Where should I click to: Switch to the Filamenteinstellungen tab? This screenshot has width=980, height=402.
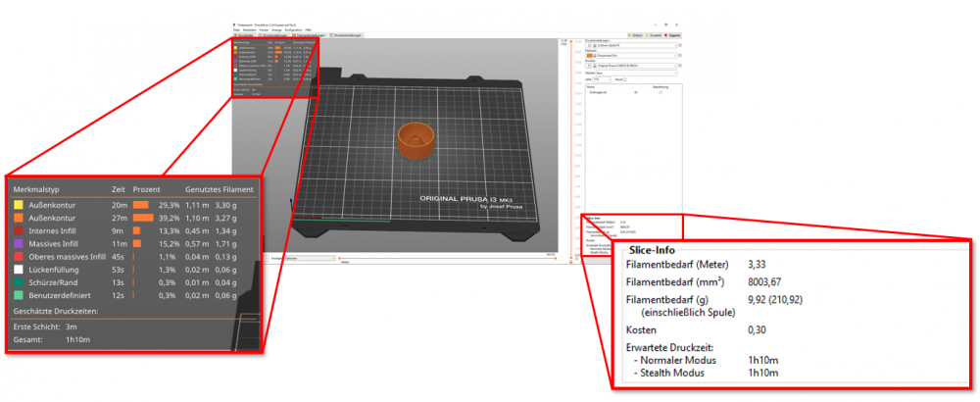click(x=308, y=35)
